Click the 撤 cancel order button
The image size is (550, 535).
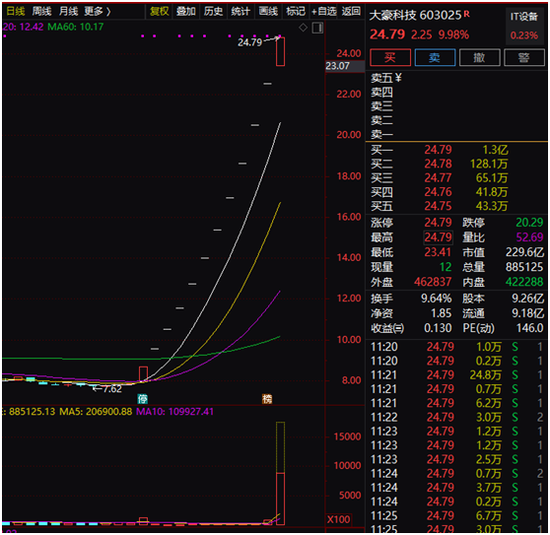point(479,57)
